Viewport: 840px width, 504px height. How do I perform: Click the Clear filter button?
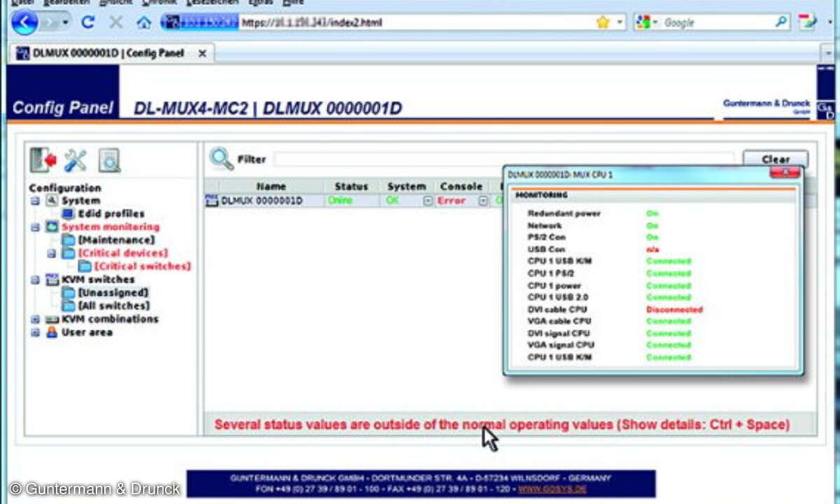pos(776,159)
